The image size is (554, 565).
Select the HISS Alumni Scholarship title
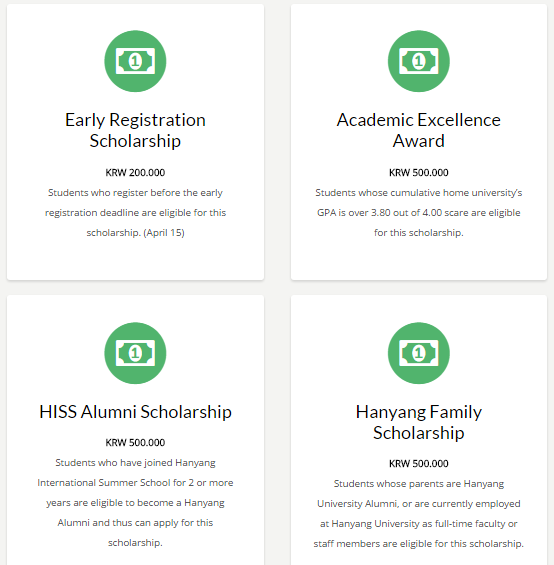135,412
